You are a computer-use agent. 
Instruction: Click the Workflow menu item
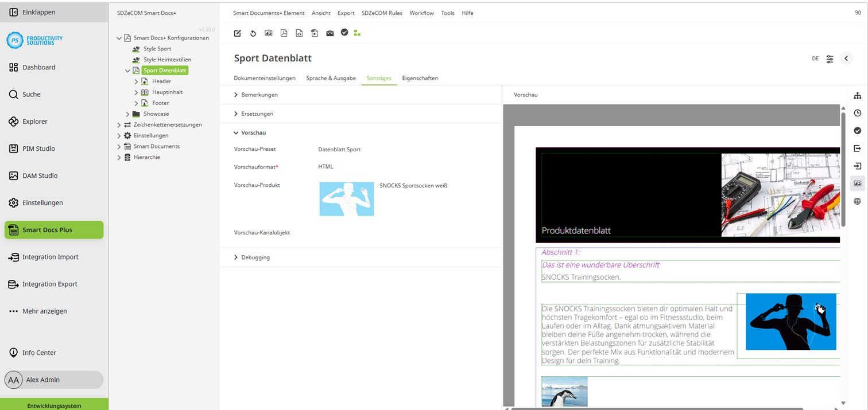click(x=421, y=13)
